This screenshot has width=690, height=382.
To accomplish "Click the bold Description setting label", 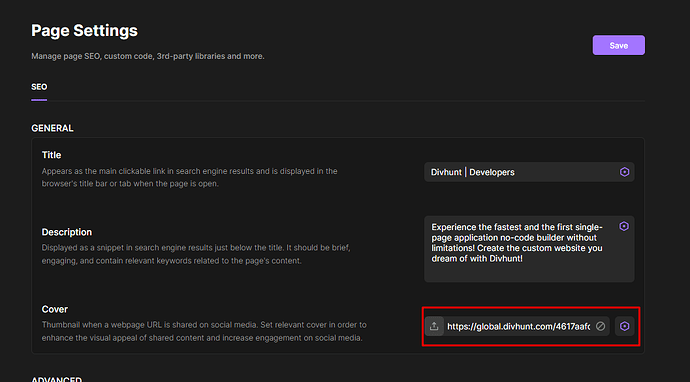I will (x=67, y=232).
